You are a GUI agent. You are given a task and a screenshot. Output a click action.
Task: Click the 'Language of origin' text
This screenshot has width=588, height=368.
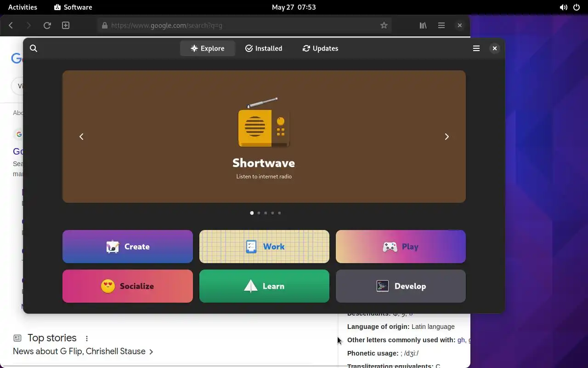378,327
